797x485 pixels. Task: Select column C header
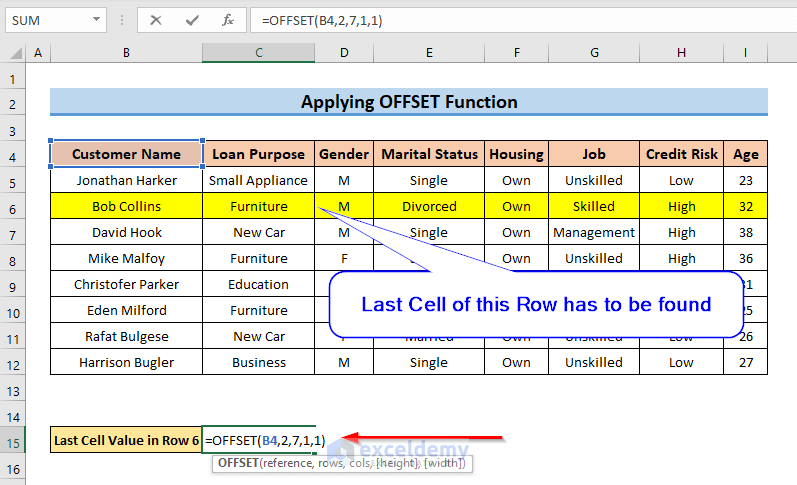click(x=258, y=53)
